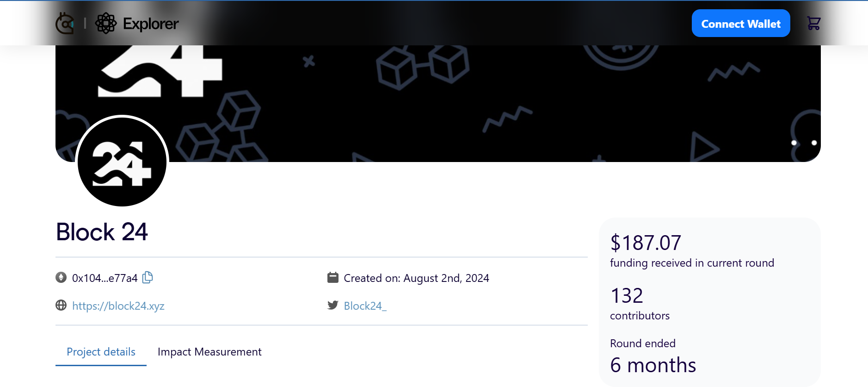868x387 pixels.
Task: Click the $187.07 funding received amount
Action: point(646,243)
